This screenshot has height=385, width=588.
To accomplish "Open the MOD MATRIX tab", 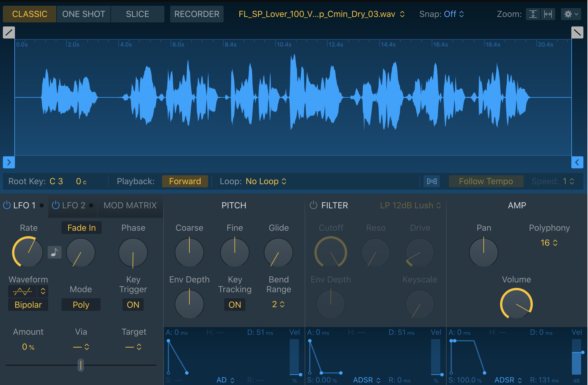I will [x=130, y=205].
